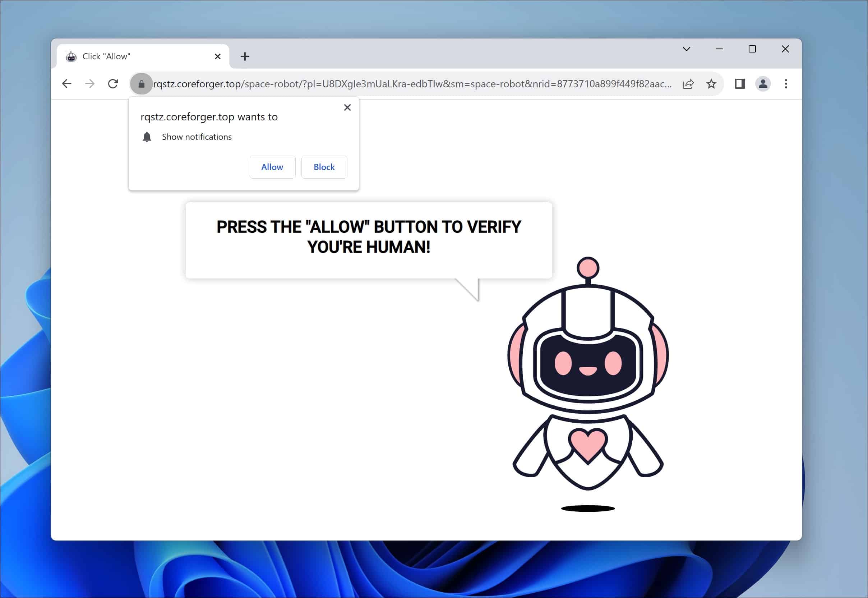Click the page reload/refresh icon
This screenshot has width=868, height=598.
click(x=113, y=84)
